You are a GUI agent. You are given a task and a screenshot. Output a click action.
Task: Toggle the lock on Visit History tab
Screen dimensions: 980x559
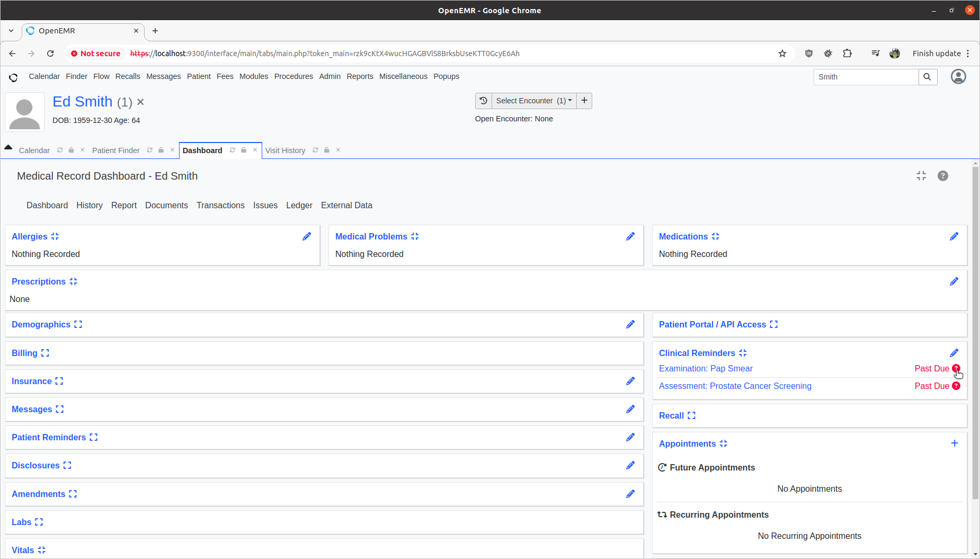327,150
